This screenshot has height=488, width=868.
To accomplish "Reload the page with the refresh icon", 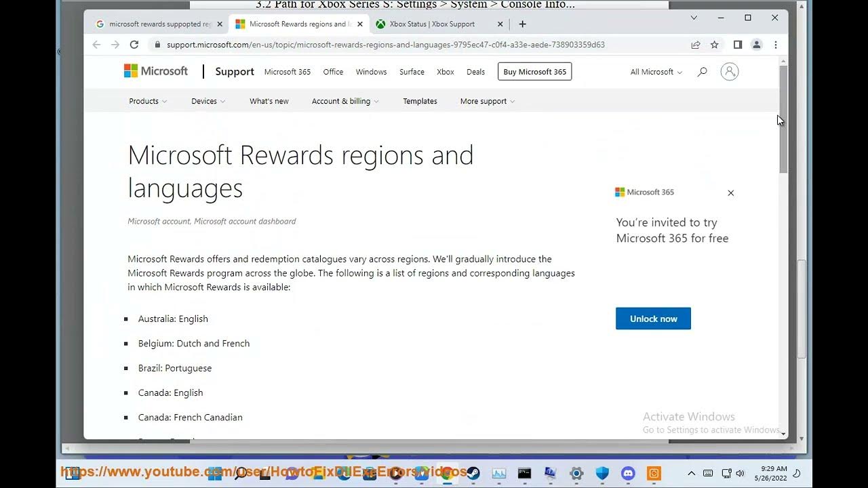I will [x=134, y=45].
